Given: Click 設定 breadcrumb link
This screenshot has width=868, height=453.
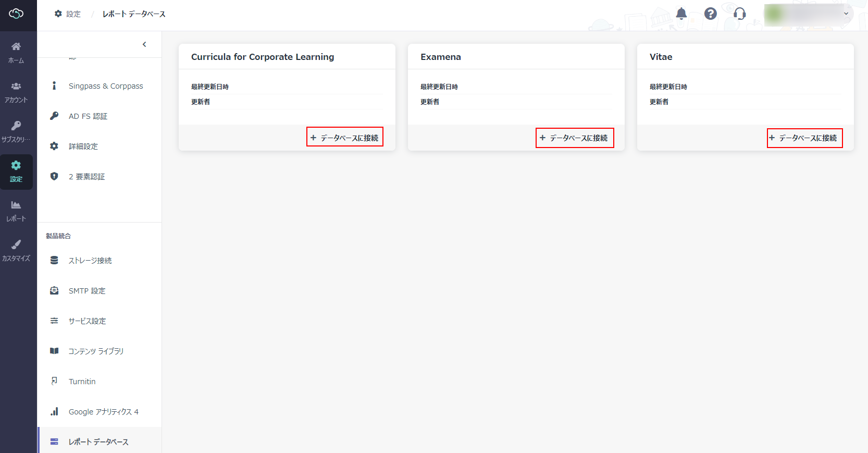Looking at the screenshot, I should [x=73, y=14].
